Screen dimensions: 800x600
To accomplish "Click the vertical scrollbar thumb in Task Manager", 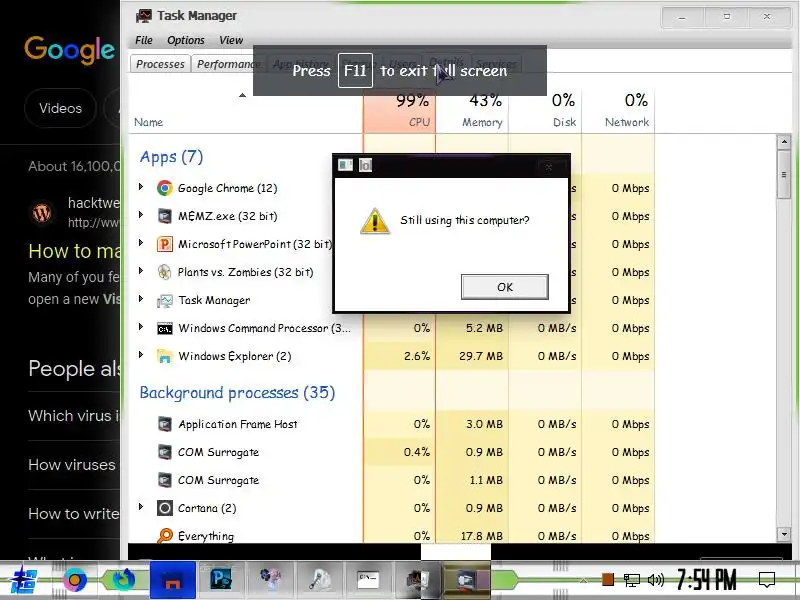I will pos(784,174).
